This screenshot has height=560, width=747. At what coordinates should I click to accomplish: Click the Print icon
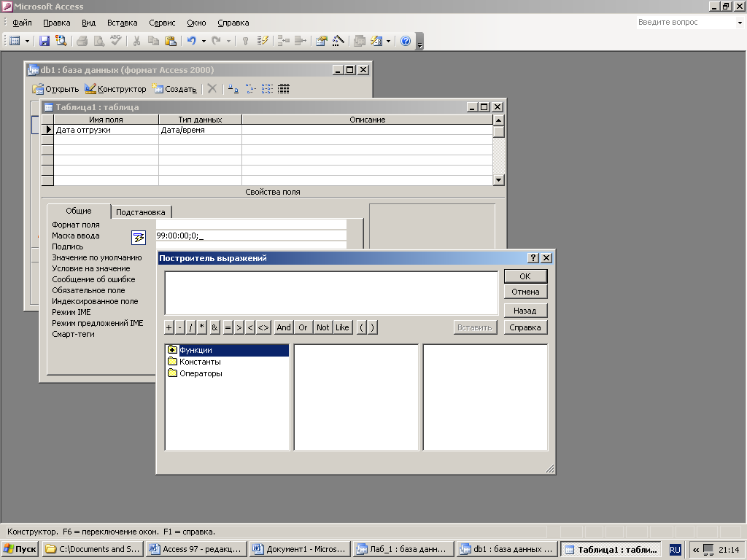coord(82,41)
